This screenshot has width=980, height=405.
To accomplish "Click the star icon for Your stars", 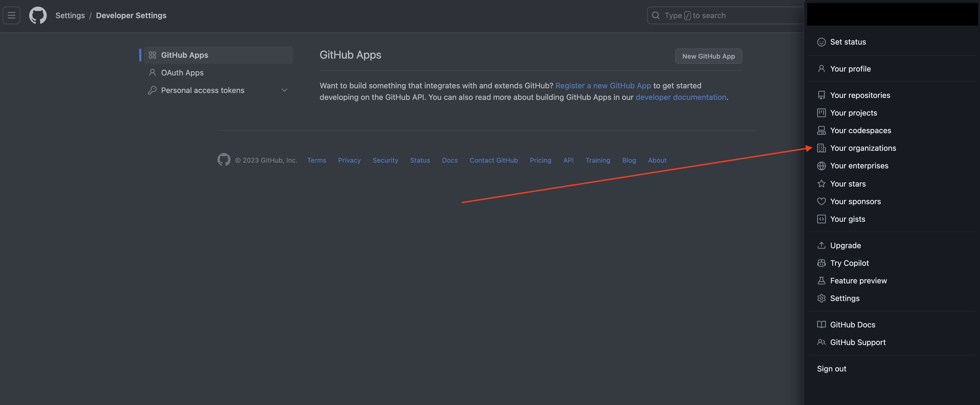I will pos(821,184).
